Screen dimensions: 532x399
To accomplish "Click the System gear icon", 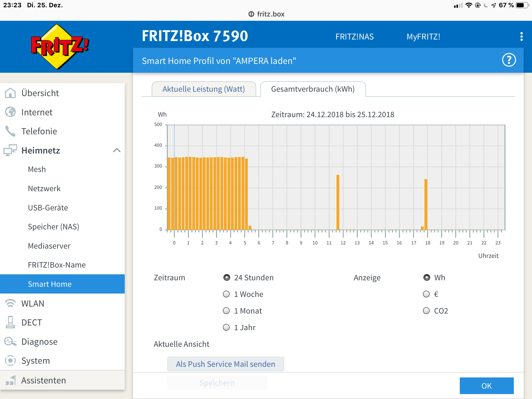I will coord(10,361).
